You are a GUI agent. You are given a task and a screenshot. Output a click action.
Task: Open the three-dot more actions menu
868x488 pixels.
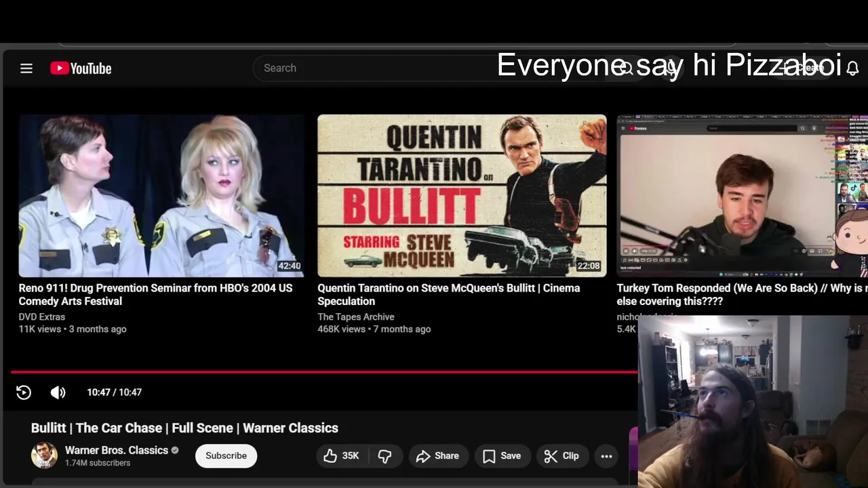point(606,456)
